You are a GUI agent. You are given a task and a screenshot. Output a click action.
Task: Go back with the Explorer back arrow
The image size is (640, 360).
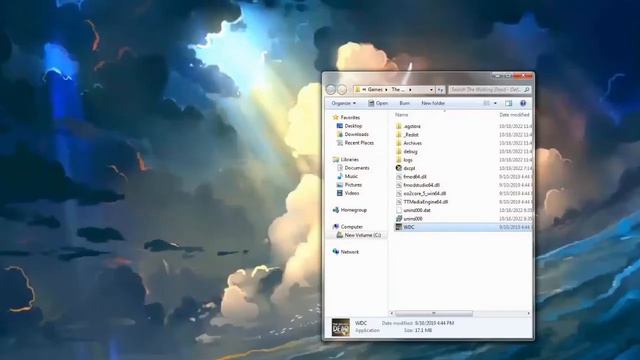pyautogui.click(x=331, y=89)
